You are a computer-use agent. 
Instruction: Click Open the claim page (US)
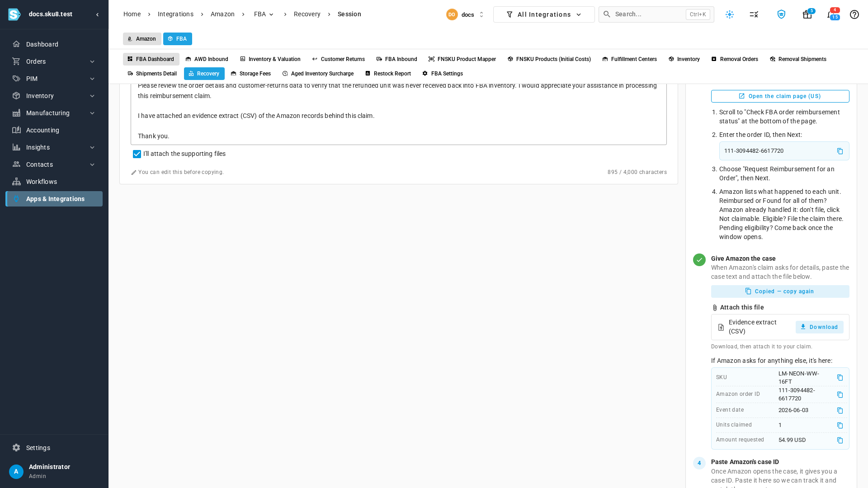tap(780, 96)
